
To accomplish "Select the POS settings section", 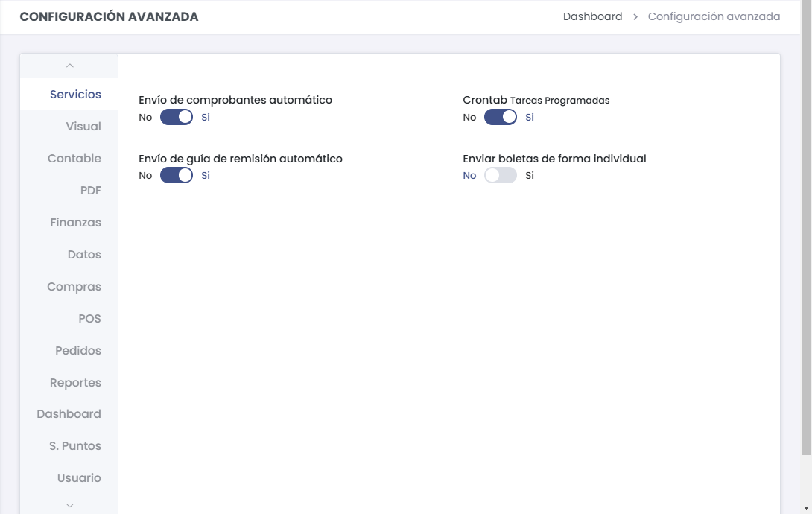I will click(x=90, y=318).
